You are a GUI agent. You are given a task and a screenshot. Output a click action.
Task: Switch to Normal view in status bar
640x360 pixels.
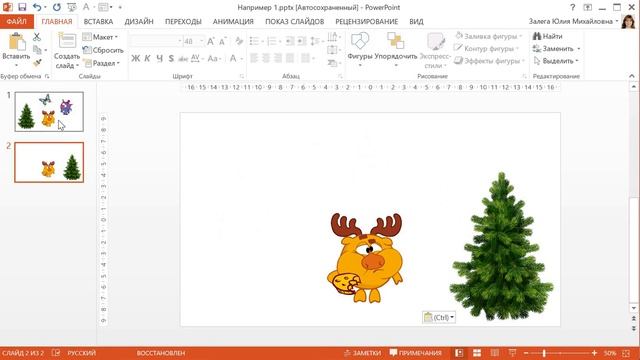[459, 353]
